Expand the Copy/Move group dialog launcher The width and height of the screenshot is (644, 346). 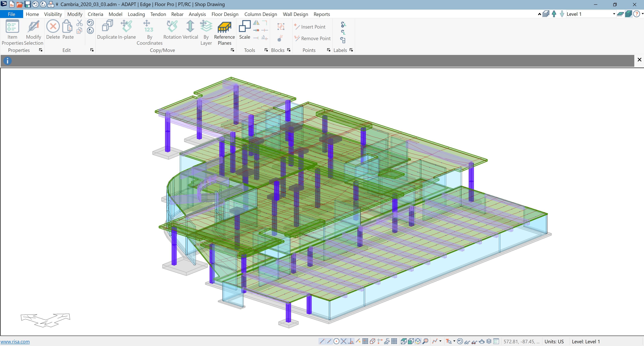point(232,50)
